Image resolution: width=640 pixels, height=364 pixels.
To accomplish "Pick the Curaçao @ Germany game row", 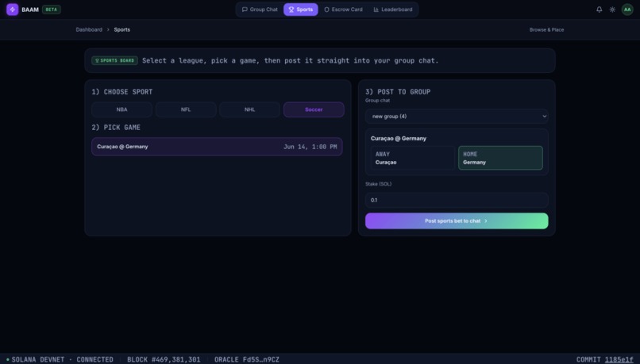I will coord(217,147).
